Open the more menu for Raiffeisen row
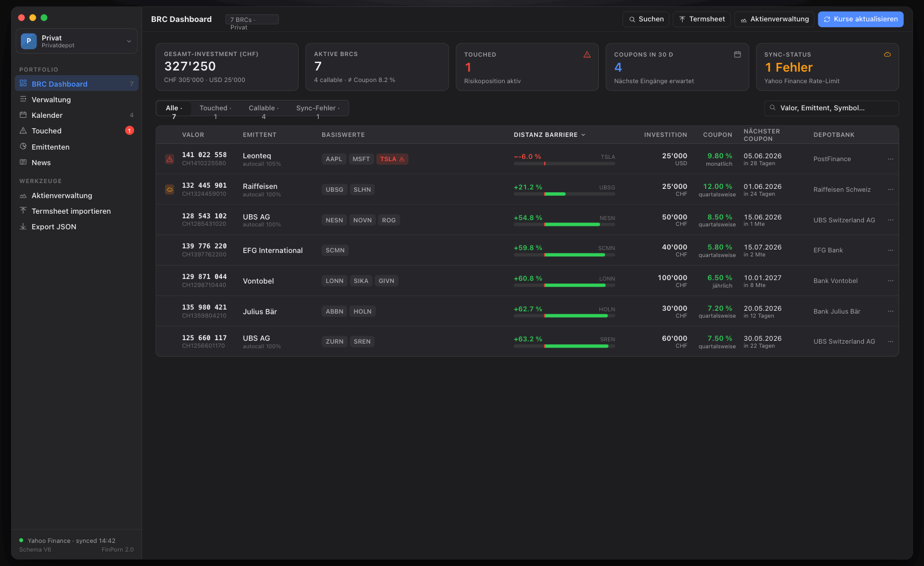This screenshot has width=924, height=566. pyautogui.click(x=891, y=189)
